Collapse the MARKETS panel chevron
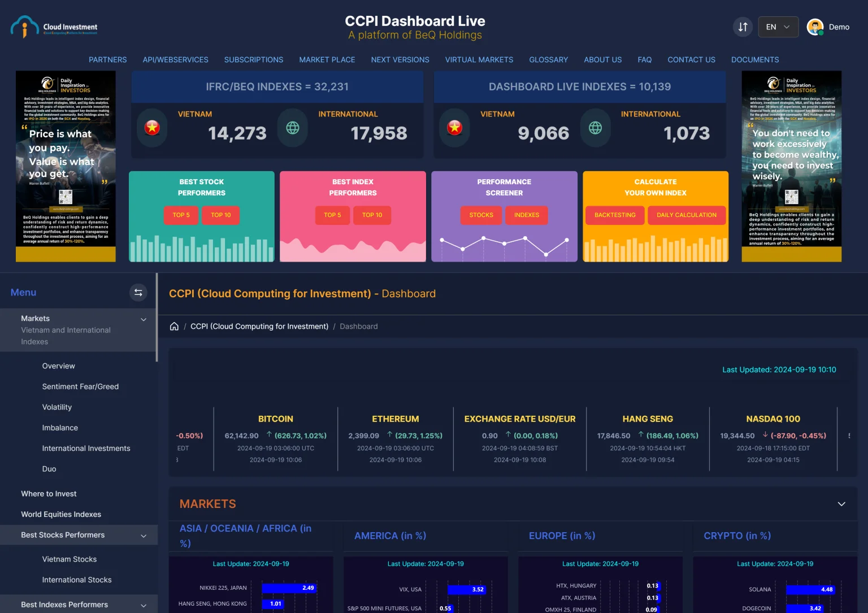 tap(841, 504)
